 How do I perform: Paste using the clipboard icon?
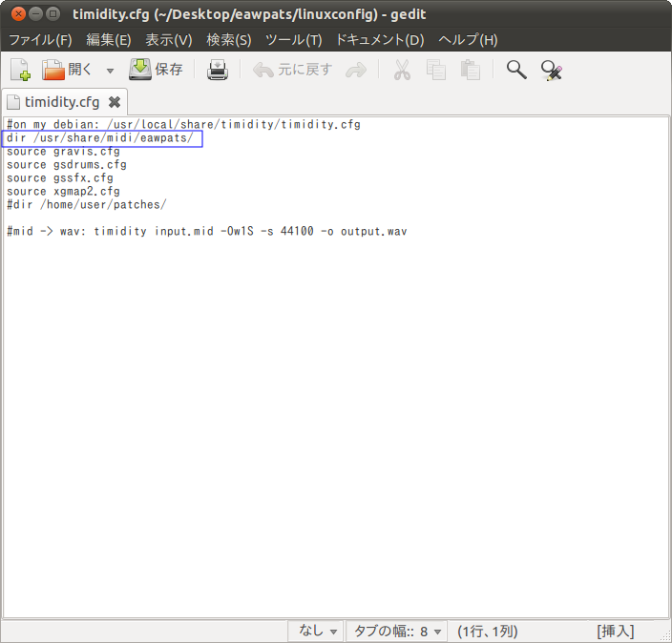pos(471,70)
